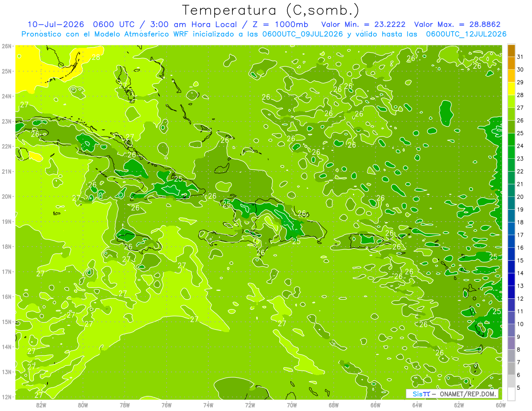Click the 25-26 olive green swatch in the color bar

click(x=511, y=127)
